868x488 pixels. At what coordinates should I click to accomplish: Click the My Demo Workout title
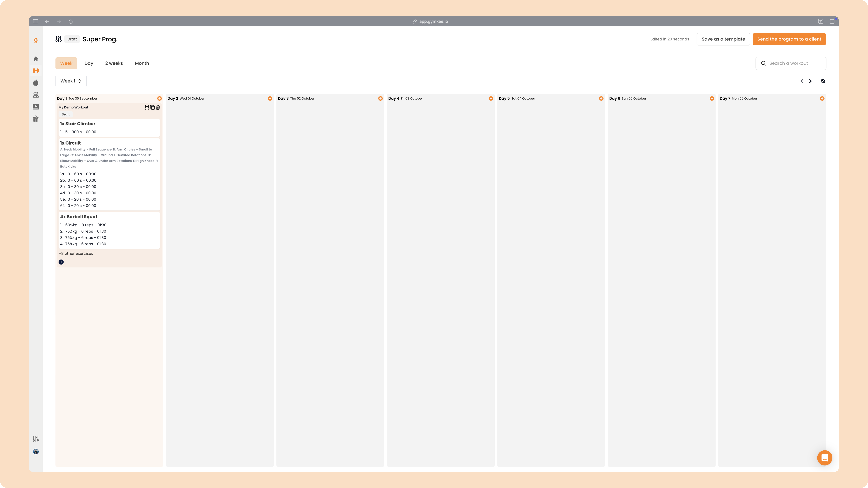(x=74, y=107)
